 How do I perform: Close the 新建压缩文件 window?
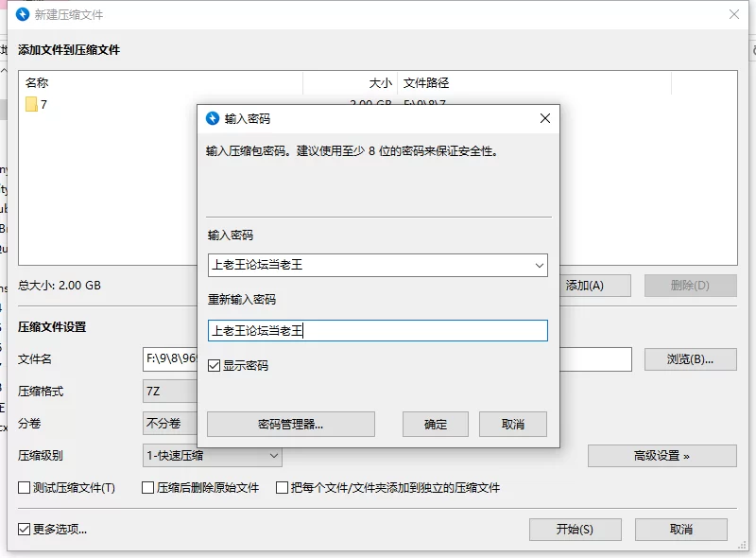click(734, 14)
